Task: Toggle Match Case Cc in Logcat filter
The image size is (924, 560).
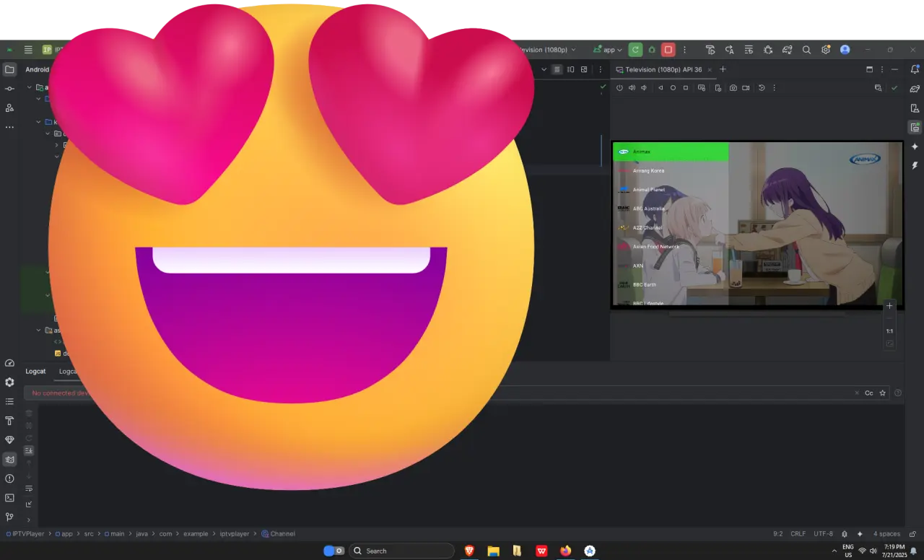Action: (869, 393)
